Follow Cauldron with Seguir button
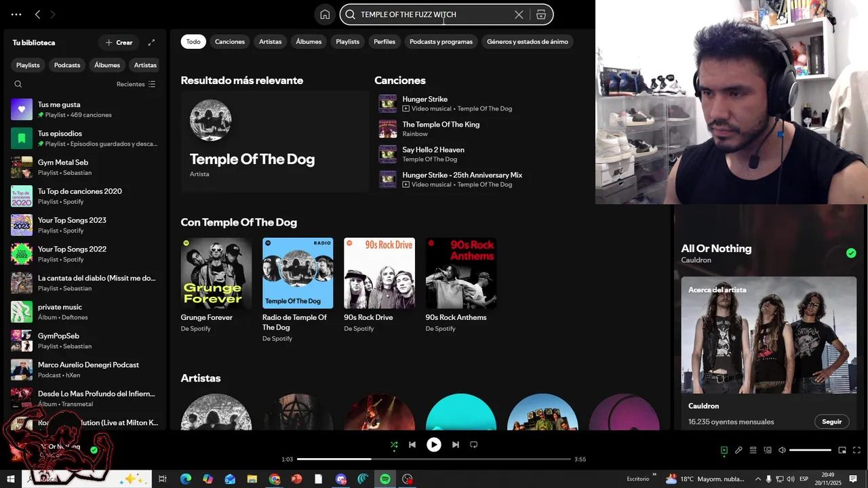The image size is (868, 488). [x=832, y=422]
